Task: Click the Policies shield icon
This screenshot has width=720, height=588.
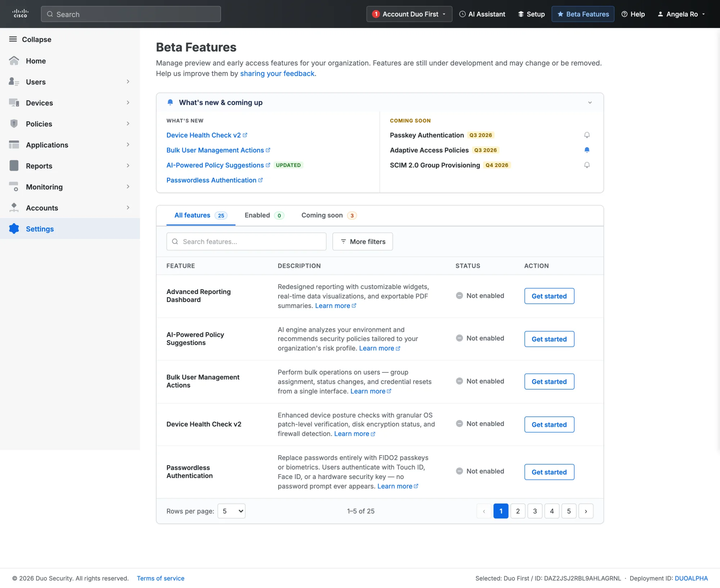Action: (x=14, y=124)
